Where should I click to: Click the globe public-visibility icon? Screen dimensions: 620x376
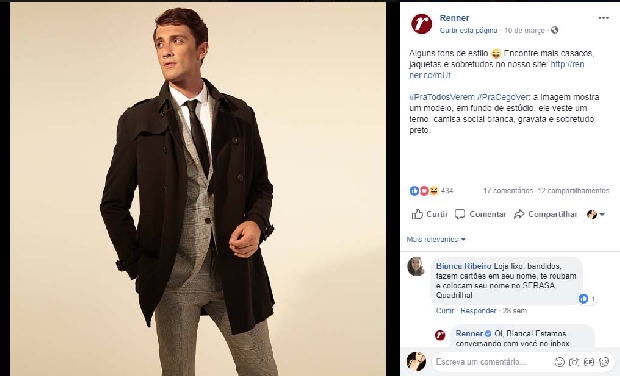click(x=554, y=30)
